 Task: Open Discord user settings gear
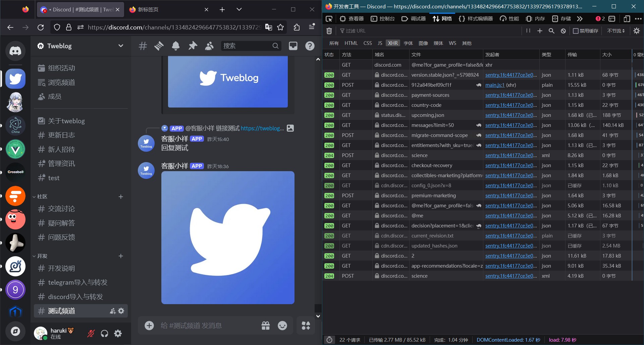[118, 333]
